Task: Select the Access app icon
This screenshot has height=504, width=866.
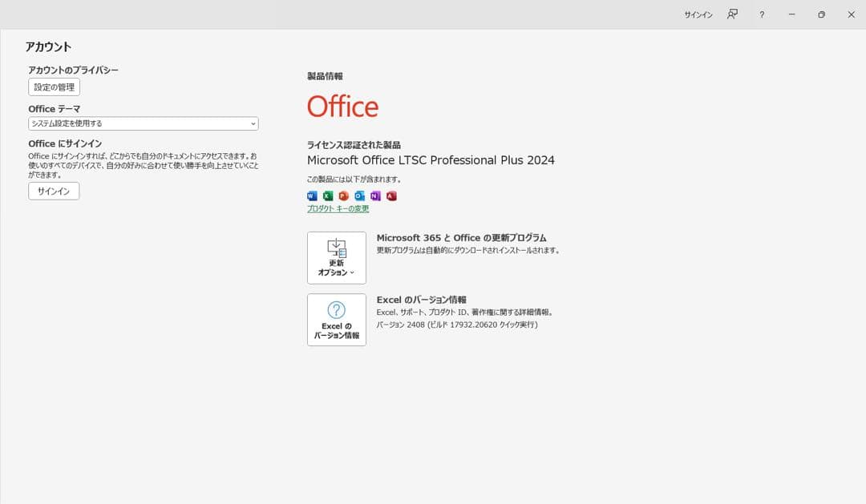Action: pos(391,196)
